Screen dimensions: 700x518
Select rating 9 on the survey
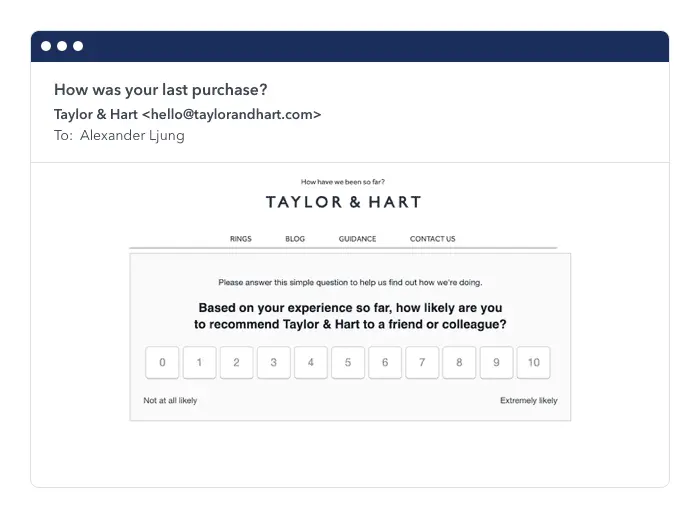(496, 363)
